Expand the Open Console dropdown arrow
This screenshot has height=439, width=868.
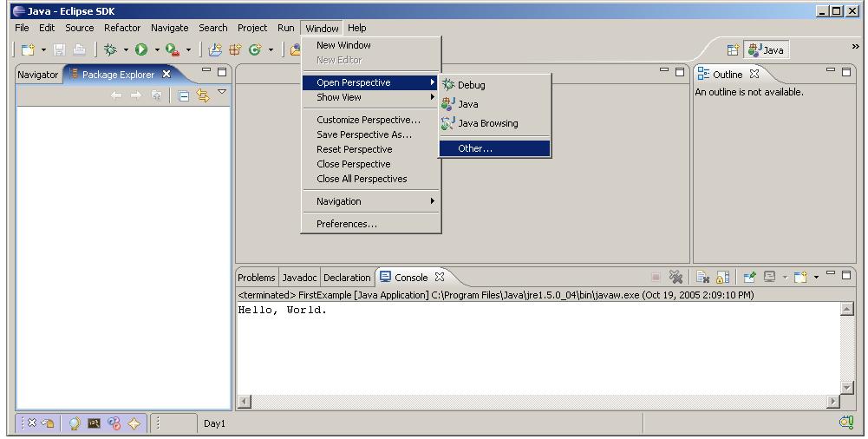coord(816,277)
